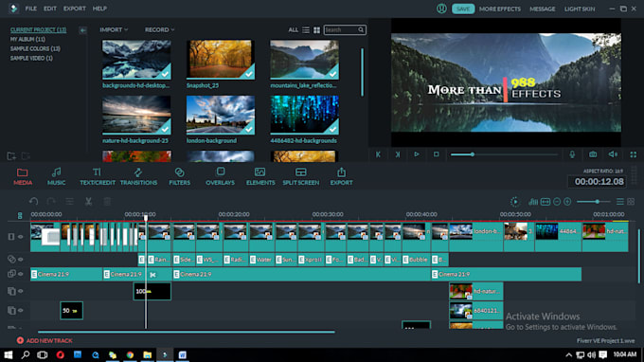Click the user account icon beside Save
Viewport: 644px width, 362px height.
point(441,9)
